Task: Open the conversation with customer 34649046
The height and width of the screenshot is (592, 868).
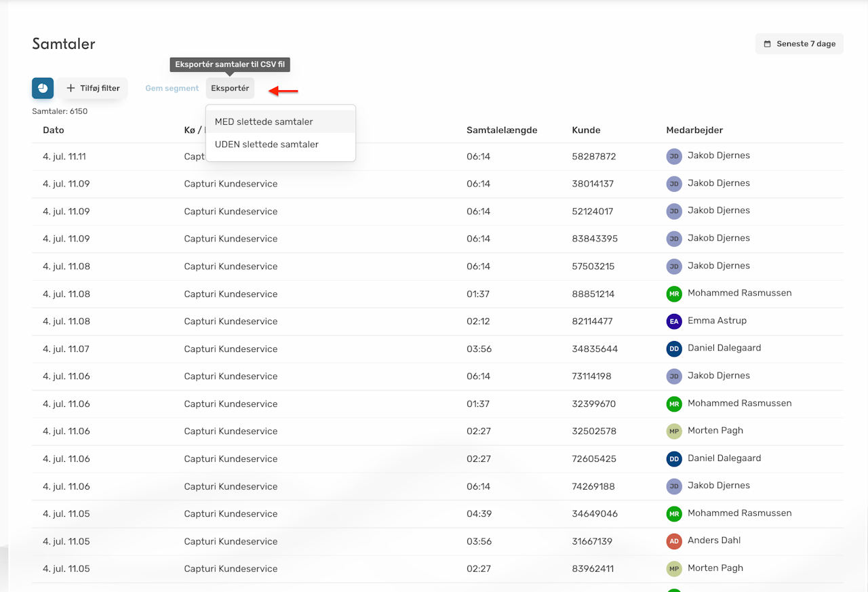Action: pos(594,514)
